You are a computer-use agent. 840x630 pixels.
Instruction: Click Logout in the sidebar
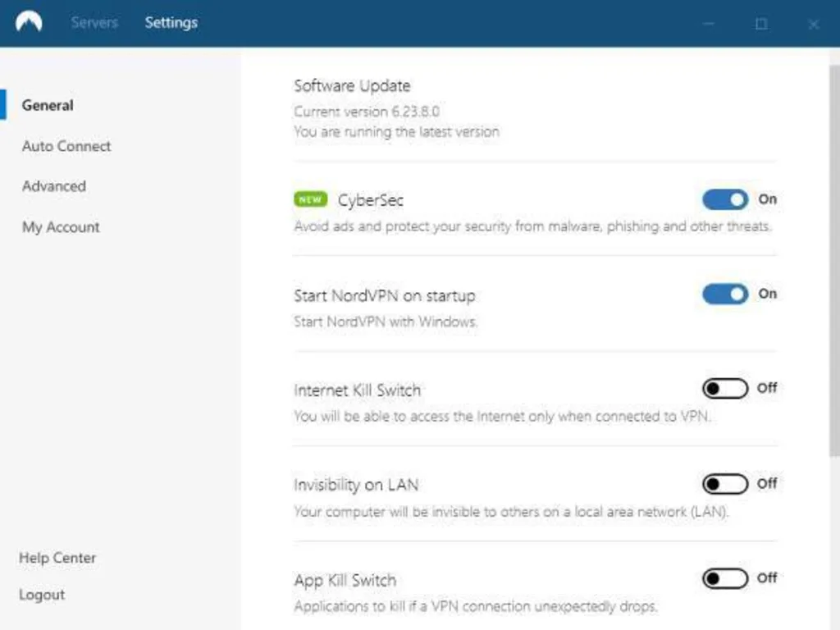tap(42, 595)
